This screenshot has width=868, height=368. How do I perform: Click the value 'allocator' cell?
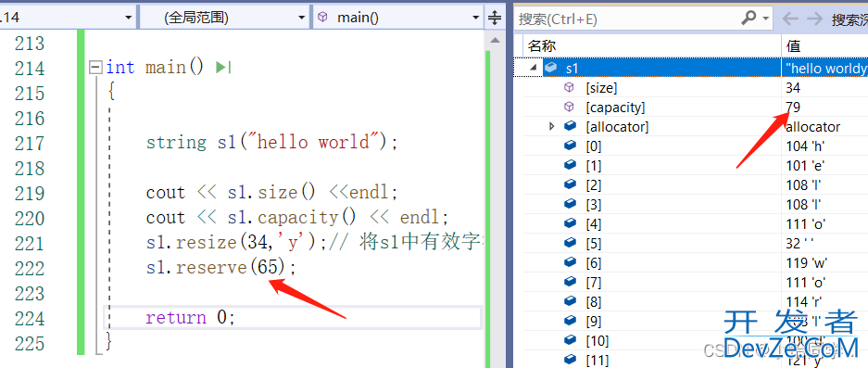(x=812, y=127)
